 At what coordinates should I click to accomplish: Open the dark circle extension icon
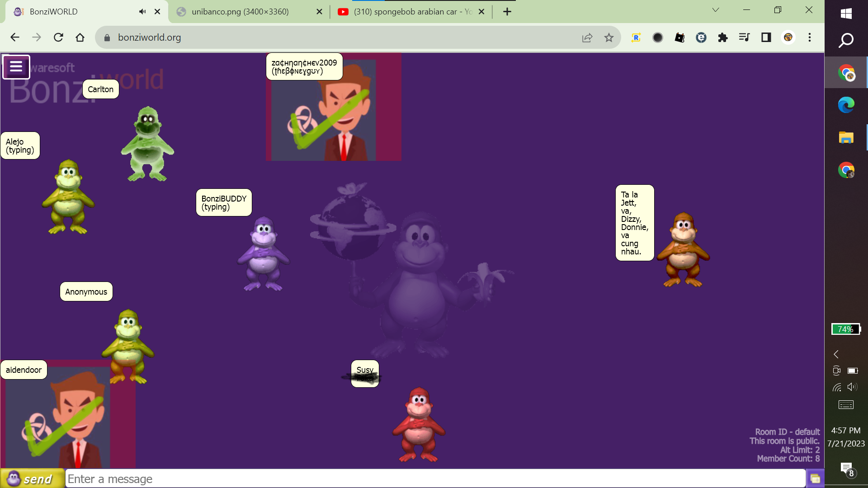(658, 38)
